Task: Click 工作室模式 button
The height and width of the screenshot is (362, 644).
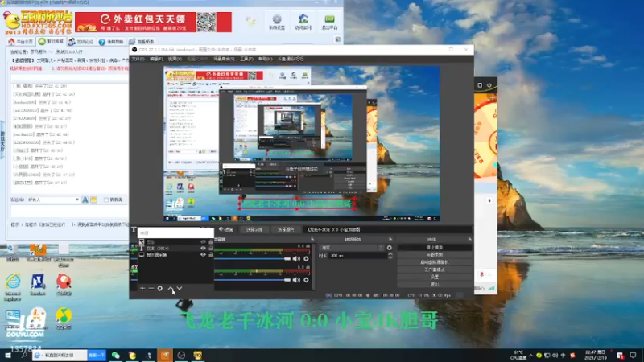Action: click(435, 269)
